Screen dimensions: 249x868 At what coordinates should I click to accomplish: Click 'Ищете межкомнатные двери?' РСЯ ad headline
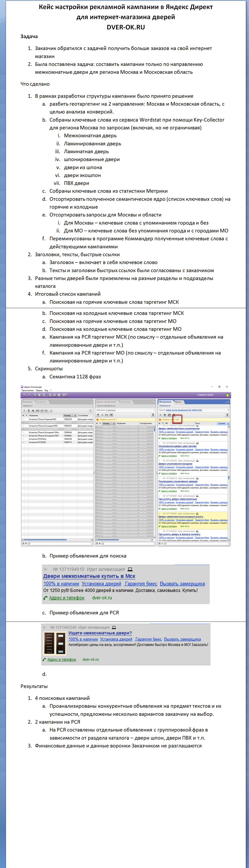coord(100,633)
